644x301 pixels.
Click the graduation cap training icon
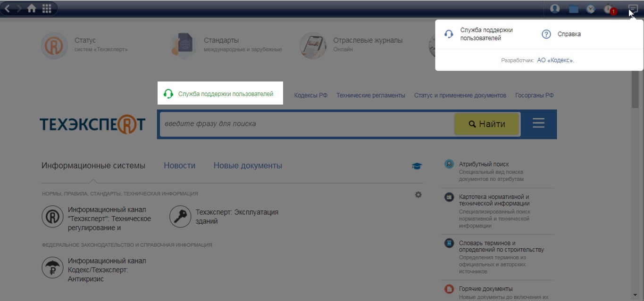click(417, 166)
